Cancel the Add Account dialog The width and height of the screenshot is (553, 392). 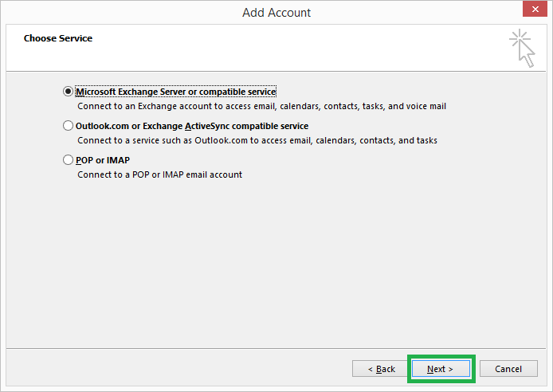pos(508,369)
